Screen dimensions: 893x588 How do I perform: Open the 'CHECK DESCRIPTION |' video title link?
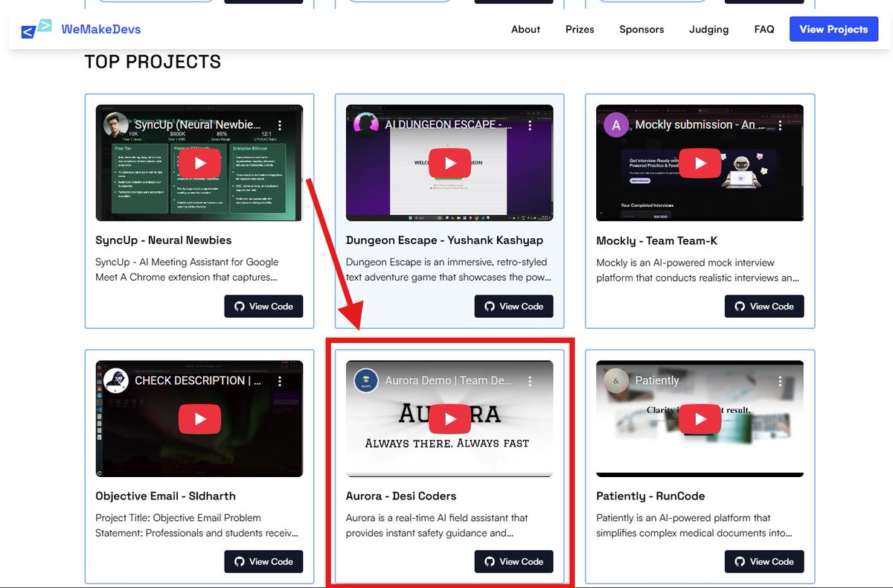(198, 380)
